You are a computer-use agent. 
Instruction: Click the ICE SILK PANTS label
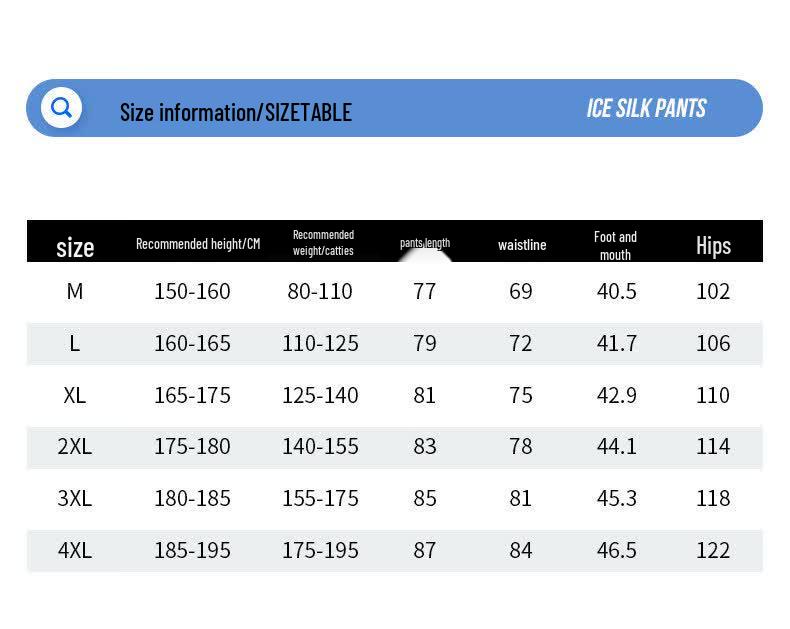pyautogui.click(x=646, y=108)
